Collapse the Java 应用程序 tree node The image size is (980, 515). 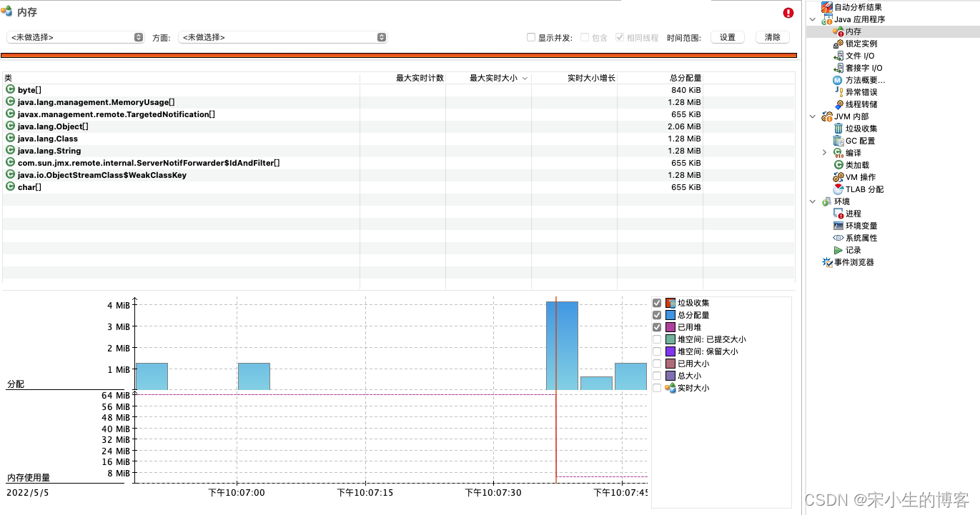813,19
